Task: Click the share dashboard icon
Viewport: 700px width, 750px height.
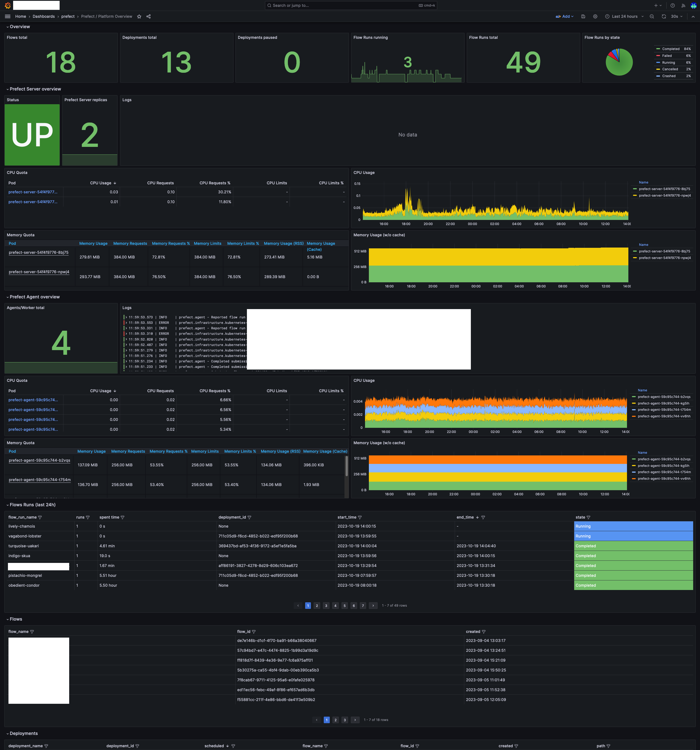Action: (x=148, y=17)
